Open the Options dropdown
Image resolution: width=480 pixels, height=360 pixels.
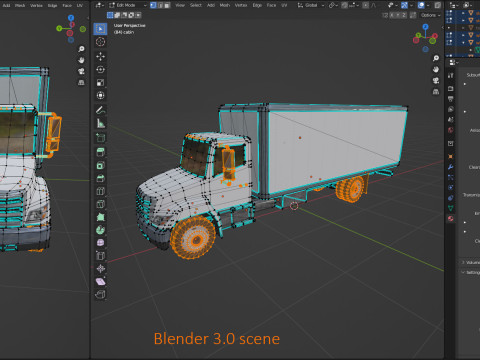tap(431, 15)
